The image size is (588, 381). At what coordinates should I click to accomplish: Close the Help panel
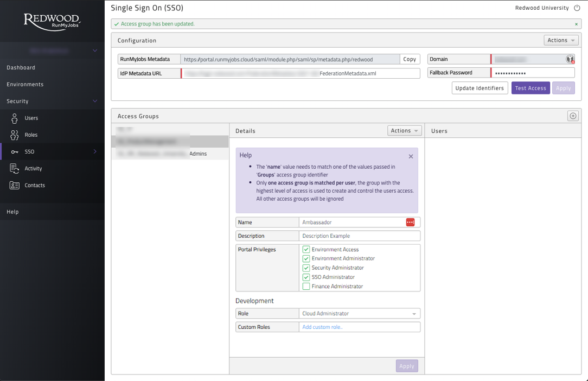(x=411, y=156)
